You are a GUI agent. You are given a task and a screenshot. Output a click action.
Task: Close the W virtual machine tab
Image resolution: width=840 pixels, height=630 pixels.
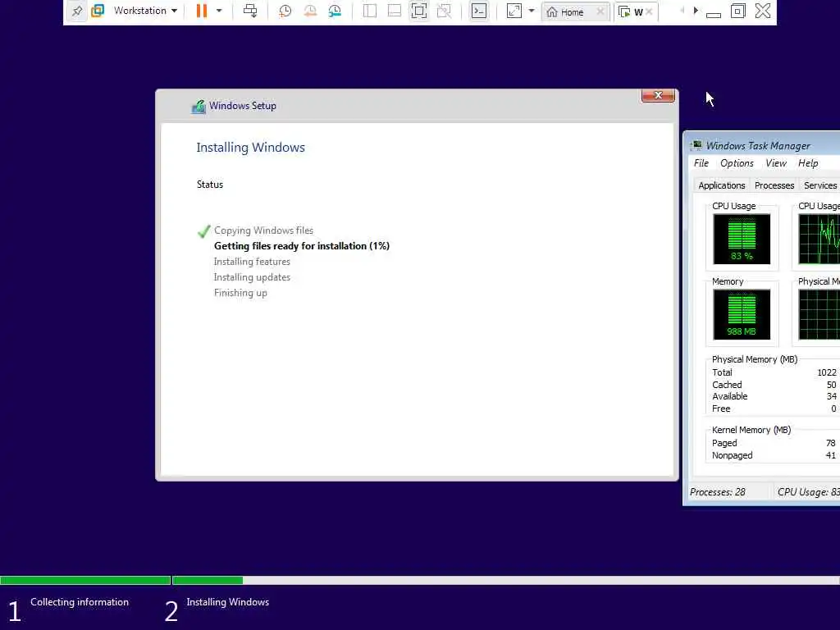(x=649, y=11)
